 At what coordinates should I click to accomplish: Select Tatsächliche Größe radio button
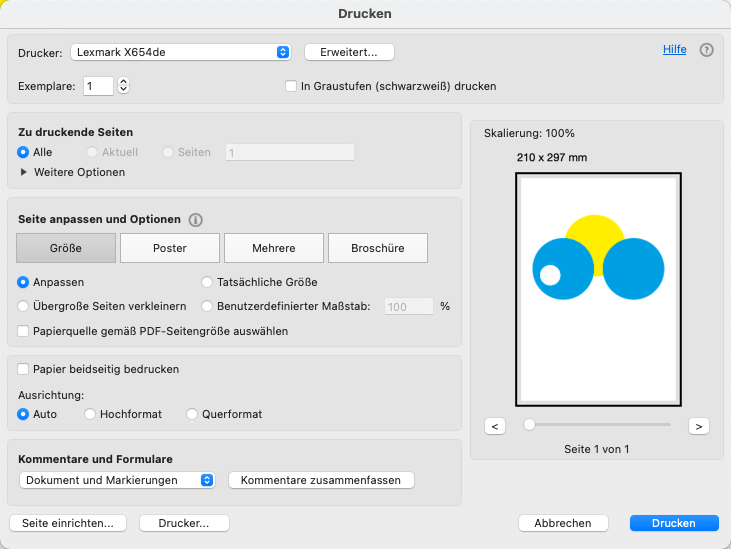pos(208,282)
